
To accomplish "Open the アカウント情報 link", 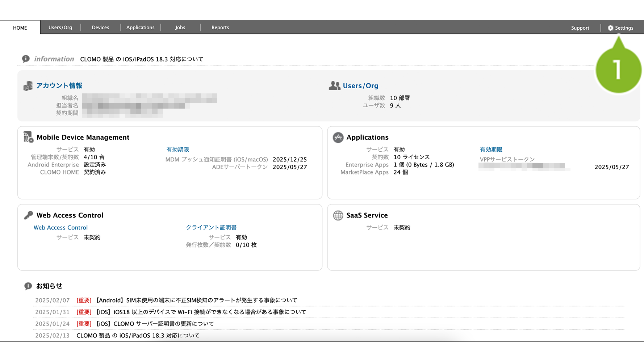I will [x=59, y=85].
